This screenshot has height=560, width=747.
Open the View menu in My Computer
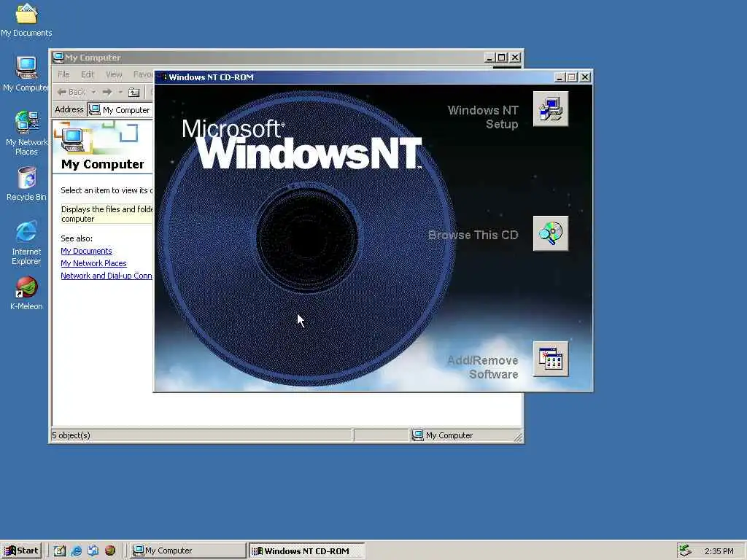click(x=114, y=74)
